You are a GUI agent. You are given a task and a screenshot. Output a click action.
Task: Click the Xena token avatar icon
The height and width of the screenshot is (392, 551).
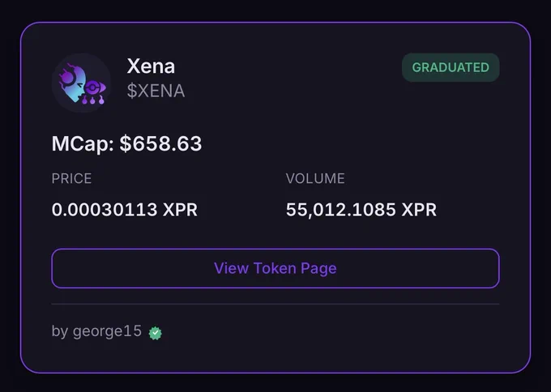(x=81, y=83)
